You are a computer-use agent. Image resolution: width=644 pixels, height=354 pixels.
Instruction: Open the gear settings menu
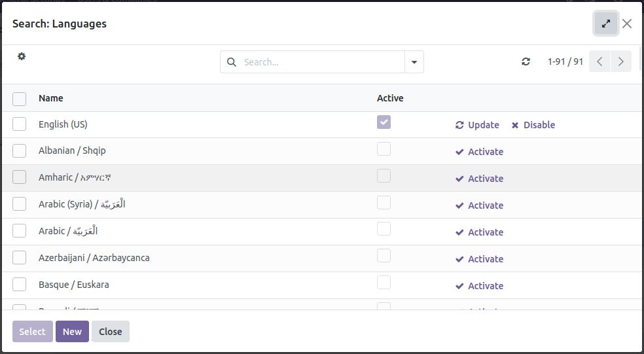22,56
